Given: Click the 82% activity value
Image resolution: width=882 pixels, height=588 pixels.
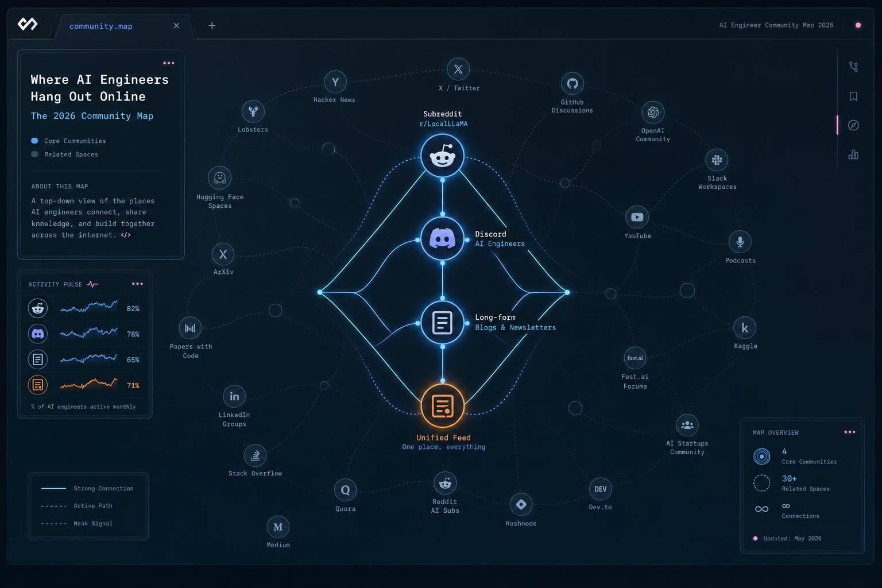Looking at the screenshot, I should coord(133,308).
